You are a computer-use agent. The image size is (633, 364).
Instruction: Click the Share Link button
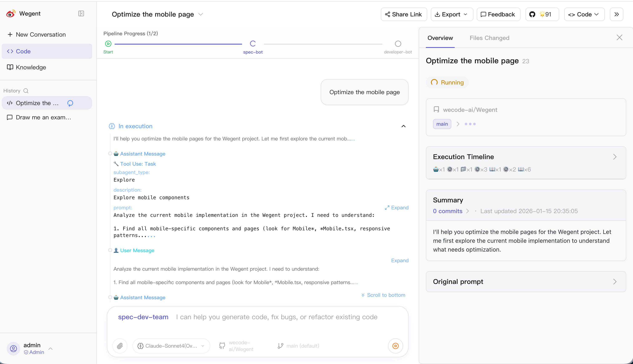(x=404, y=14)
